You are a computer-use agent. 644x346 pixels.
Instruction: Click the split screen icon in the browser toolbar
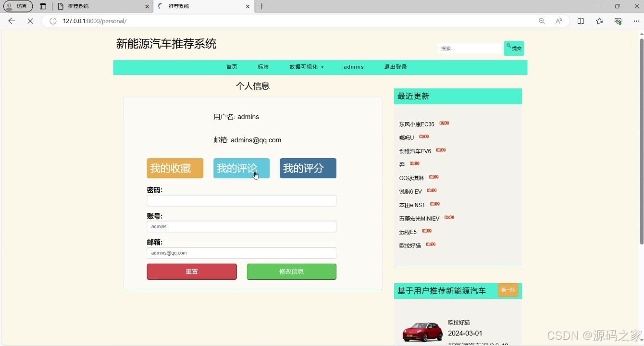click(x=581, y=21)
